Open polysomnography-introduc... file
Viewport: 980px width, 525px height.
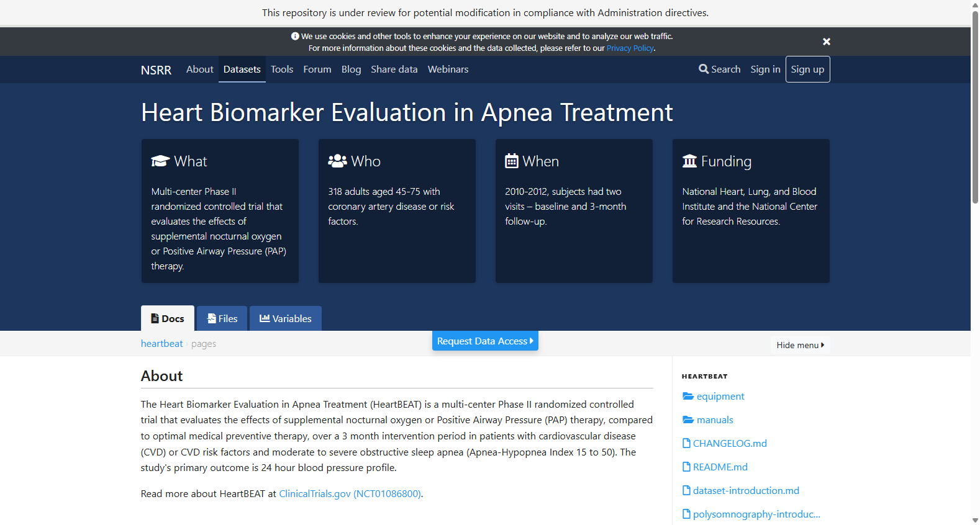coord(756,514)
